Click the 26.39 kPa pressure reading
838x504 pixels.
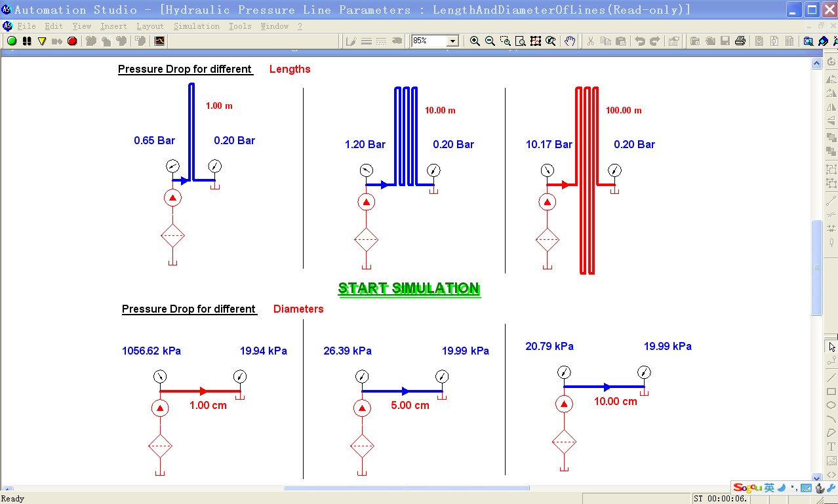pyautogui.click(x=348, y=351)
